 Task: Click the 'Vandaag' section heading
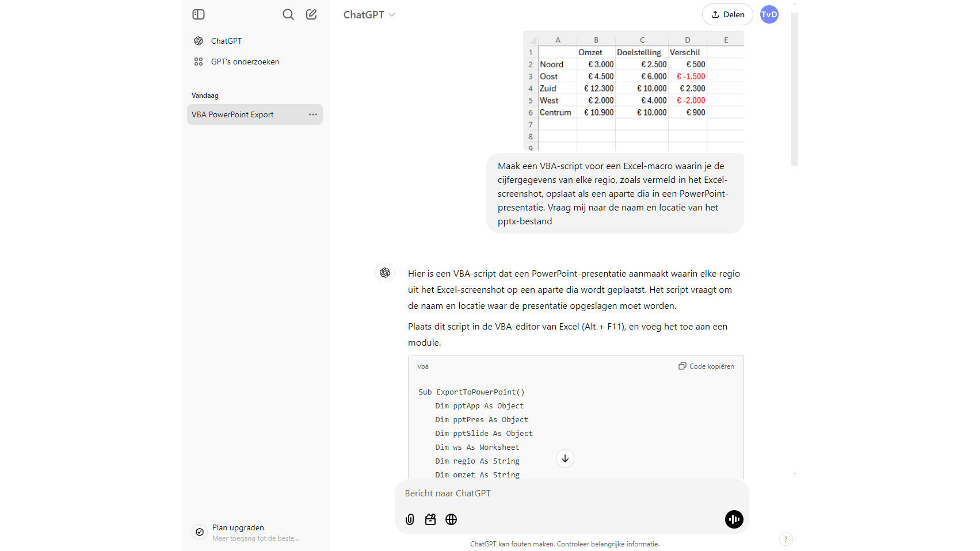click(205, 95)
